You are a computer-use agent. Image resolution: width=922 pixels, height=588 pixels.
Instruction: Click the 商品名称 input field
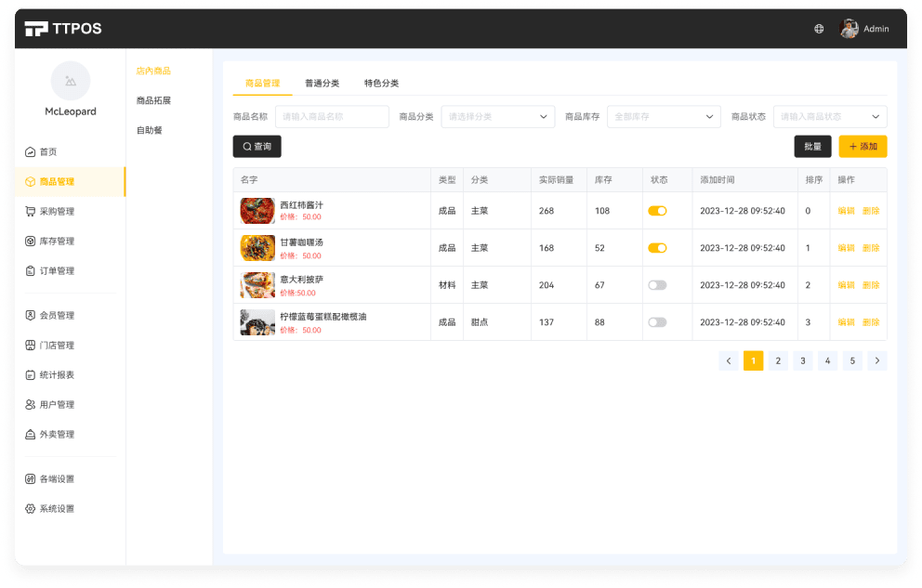[x=332, y=117]
